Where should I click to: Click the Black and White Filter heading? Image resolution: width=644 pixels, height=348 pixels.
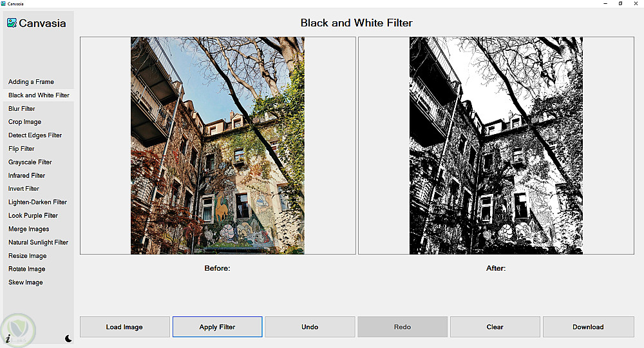357,23
